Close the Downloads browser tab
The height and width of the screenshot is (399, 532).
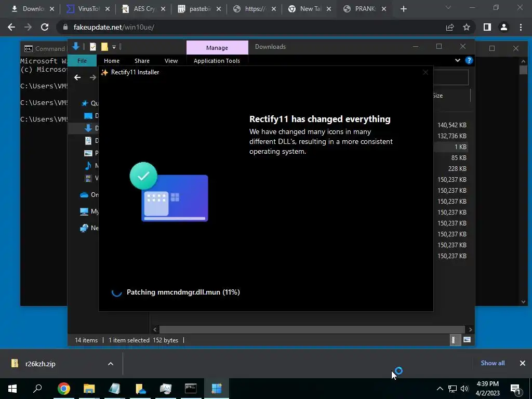coord(52,9)
